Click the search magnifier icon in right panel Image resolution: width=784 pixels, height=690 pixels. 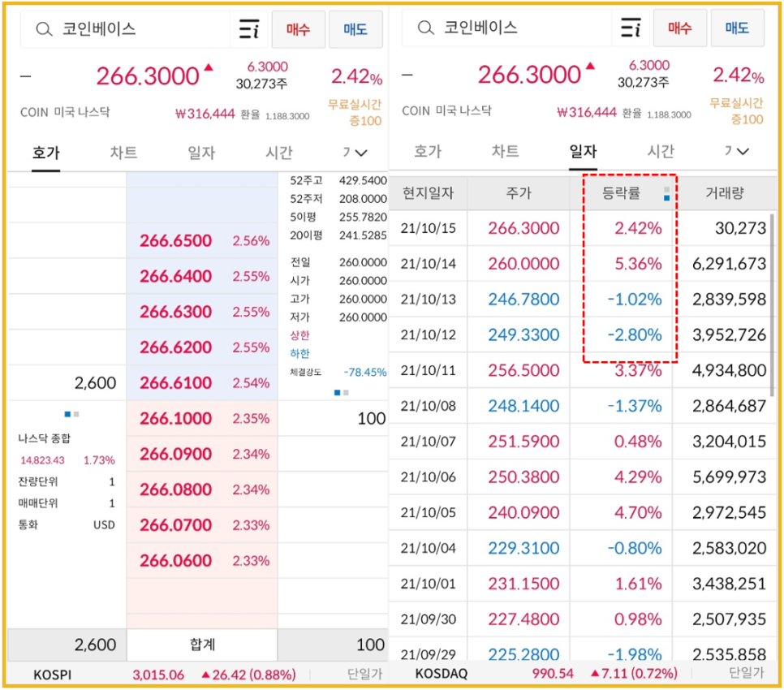[426, 28]
